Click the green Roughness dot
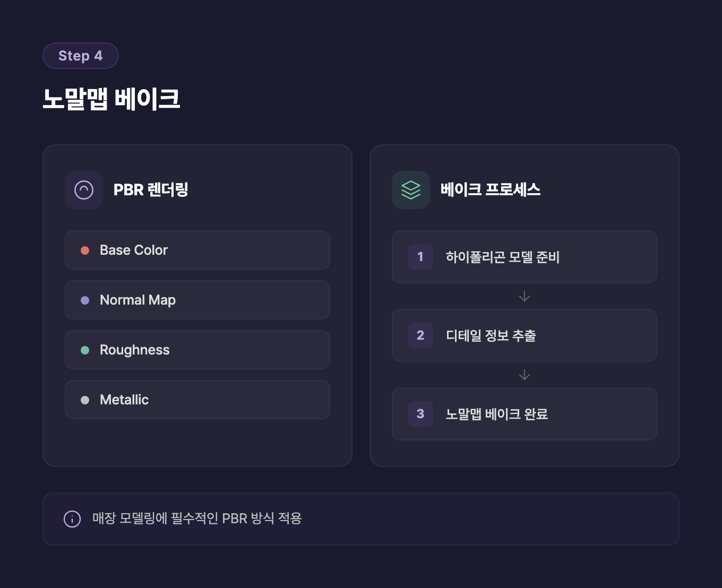 tap(85, 350)
